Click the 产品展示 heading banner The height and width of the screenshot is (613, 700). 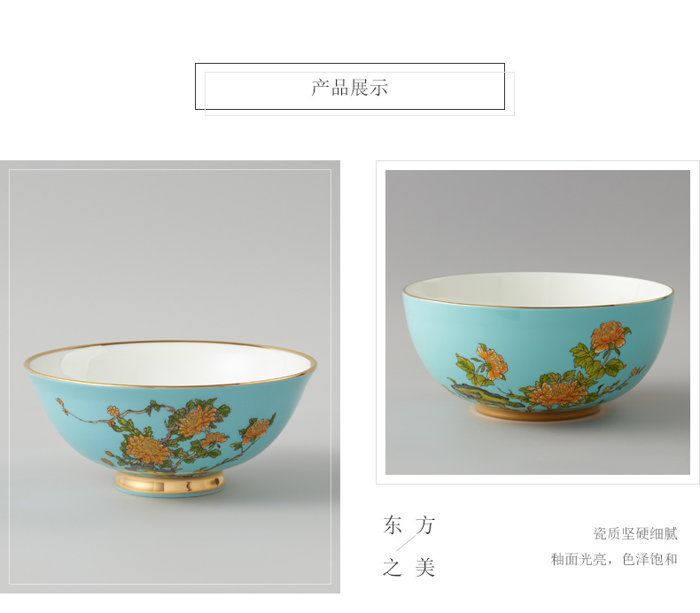pyautogui.click(x=350, y=87)
